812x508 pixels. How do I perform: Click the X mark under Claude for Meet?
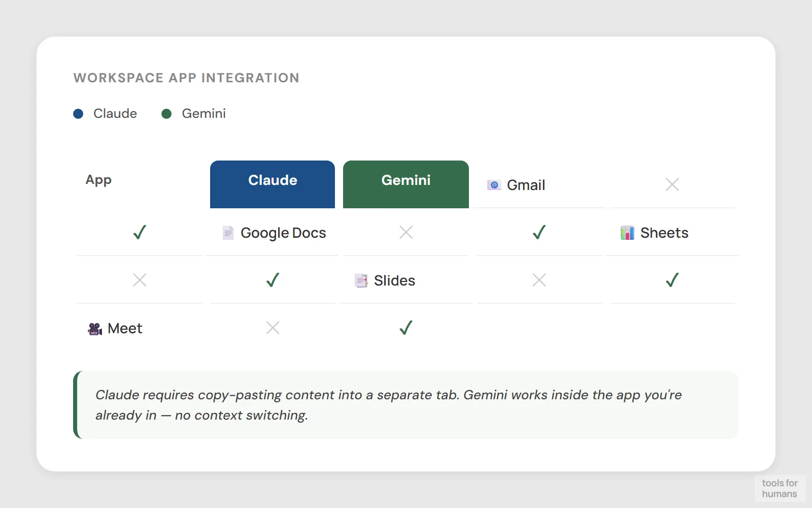pyautogui.click(x=273, y=328)
